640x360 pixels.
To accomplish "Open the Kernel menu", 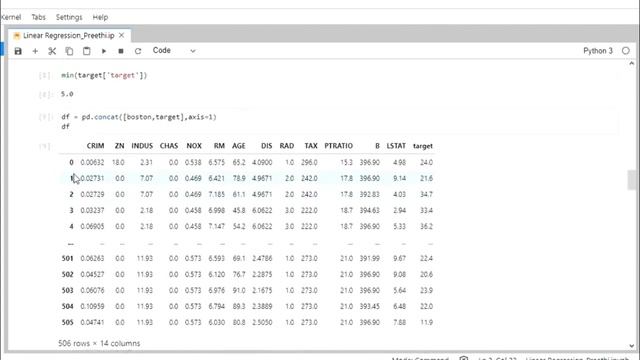I will [11, 17].
